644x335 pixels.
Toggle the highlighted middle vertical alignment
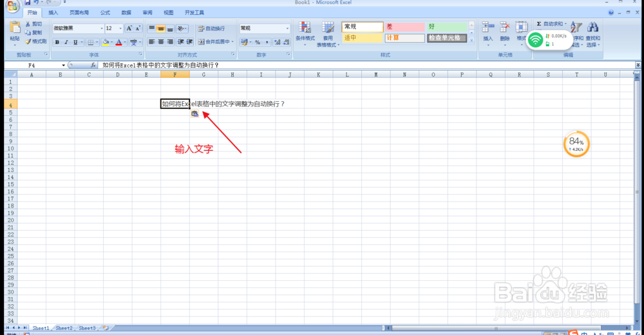tap(160, 28)
